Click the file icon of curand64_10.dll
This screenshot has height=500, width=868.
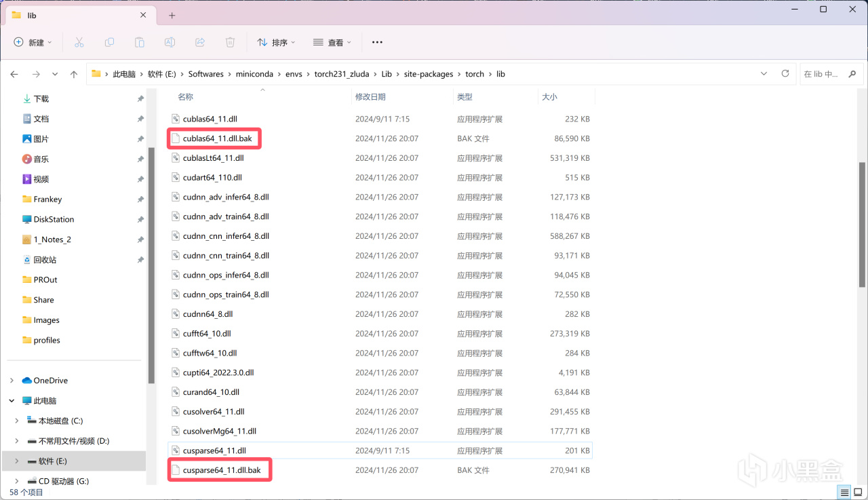tap(176, 392)
